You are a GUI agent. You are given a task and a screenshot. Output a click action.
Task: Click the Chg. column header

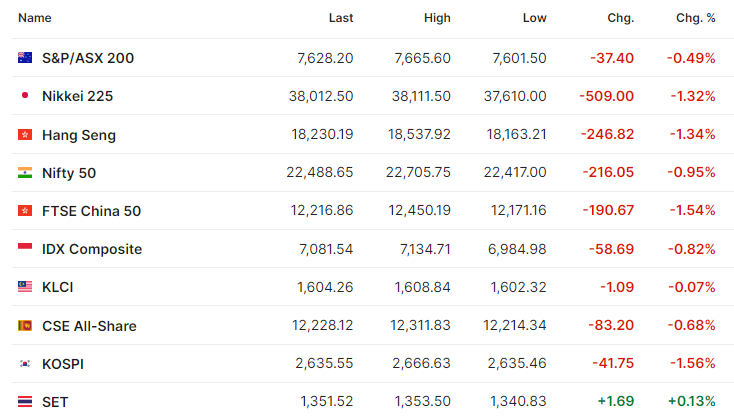pos(621,18)
